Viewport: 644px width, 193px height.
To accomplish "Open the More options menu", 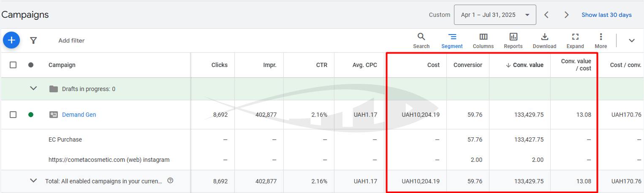I will 601,40.
